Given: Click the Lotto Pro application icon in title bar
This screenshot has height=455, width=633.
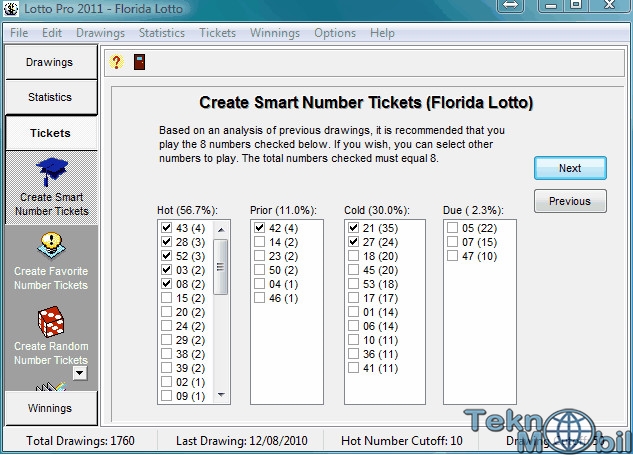Looking at the screenshot, I should [10, 8].
